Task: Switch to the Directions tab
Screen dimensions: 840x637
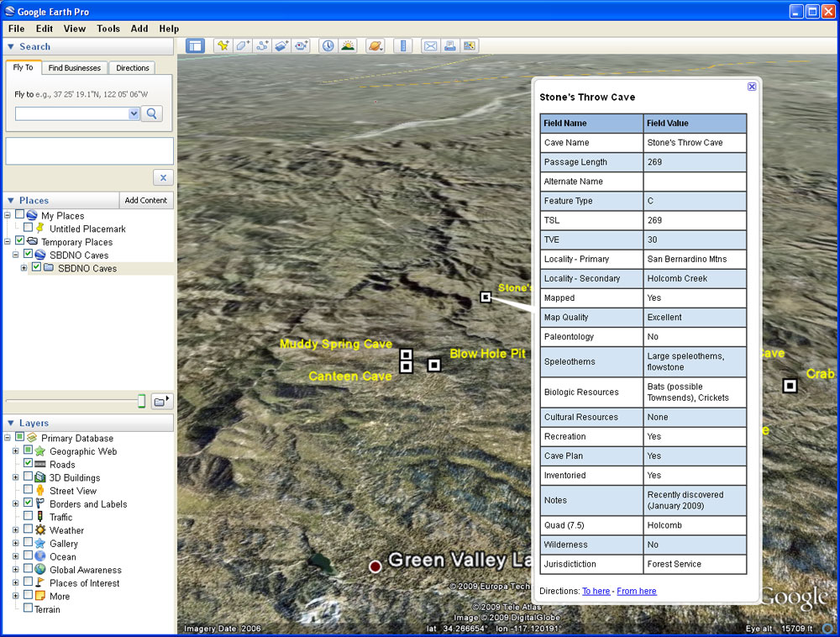Action: tap(133, 68)
